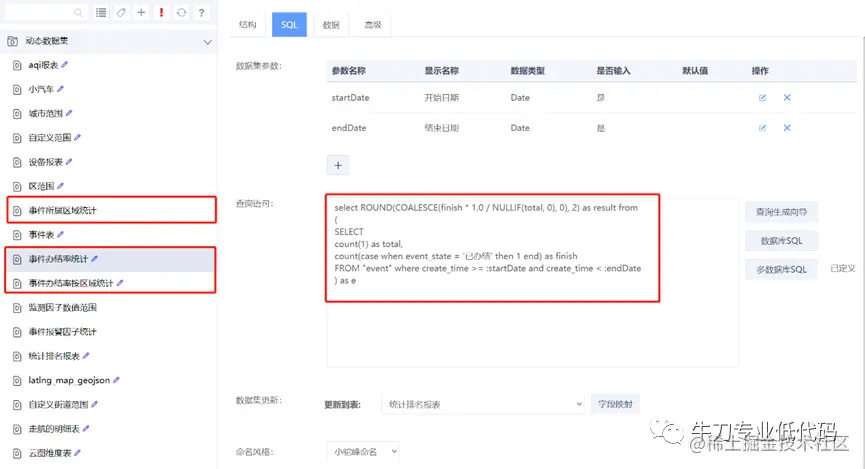This screenshot has width=865, height=469.
Task: Delete the endDate parameter with X icon
Action: coord(787,128)
